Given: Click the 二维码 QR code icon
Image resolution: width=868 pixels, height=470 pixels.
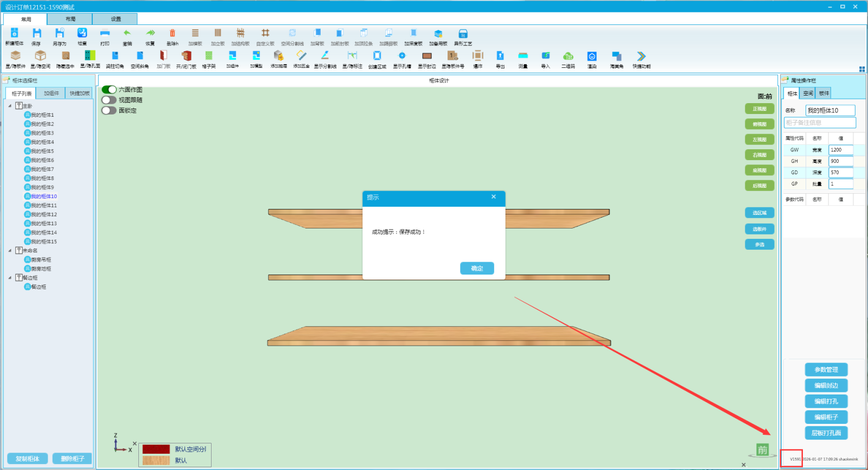Looking at the screenshot, I should coord(568,57).
